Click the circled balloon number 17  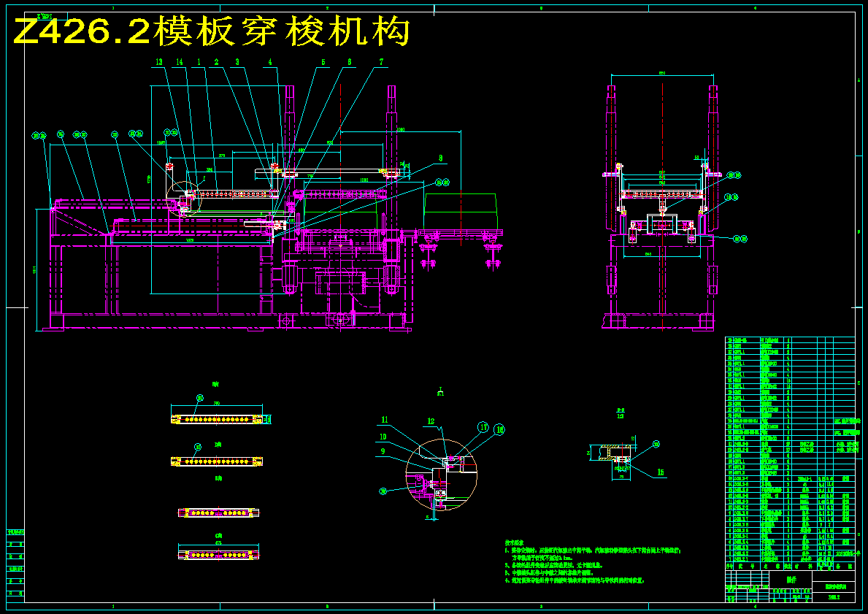[x=484, y=427]
